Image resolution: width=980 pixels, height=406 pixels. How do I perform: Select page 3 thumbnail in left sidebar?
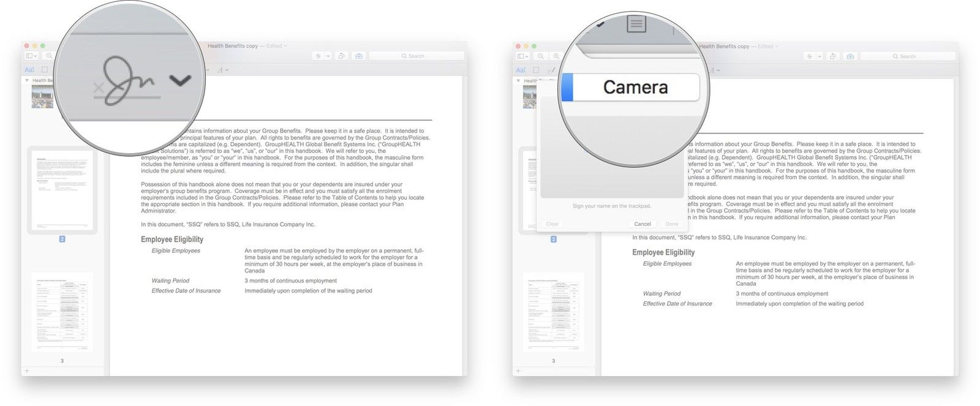[x=62, y=312]
